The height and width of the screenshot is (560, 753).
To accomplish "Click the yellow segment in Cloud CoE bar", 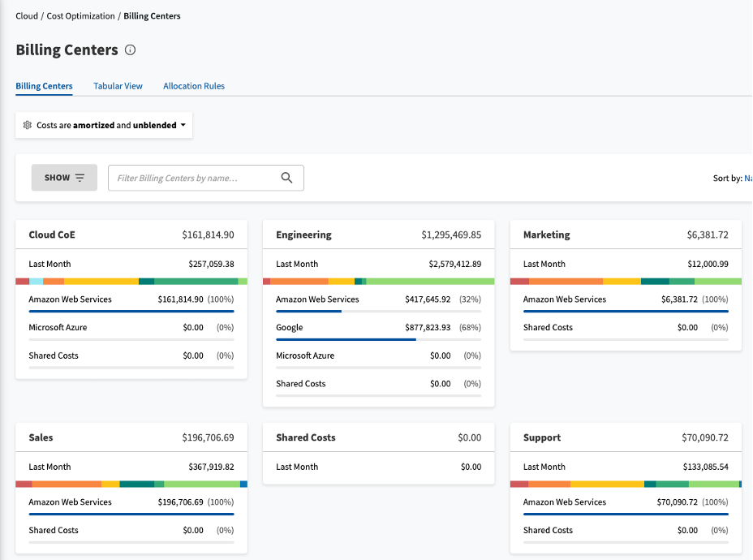I will tap(101, 282).
